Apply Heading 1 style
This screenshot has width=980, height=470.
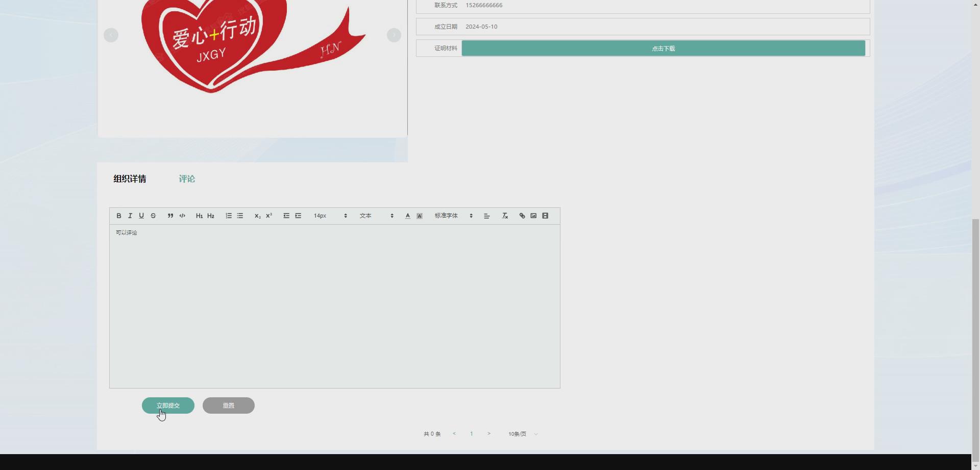[199, 216]
